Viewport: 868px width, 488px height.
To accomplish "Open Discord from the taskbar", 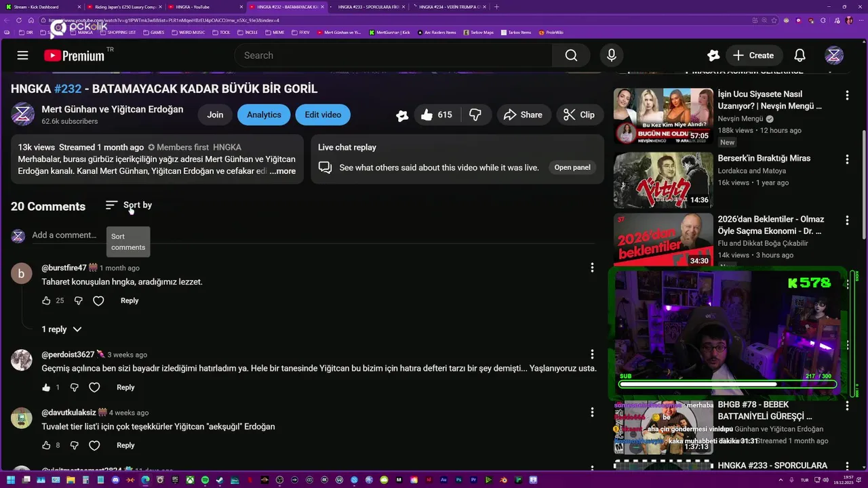I will pyautogui.click(x=115, y=480).
